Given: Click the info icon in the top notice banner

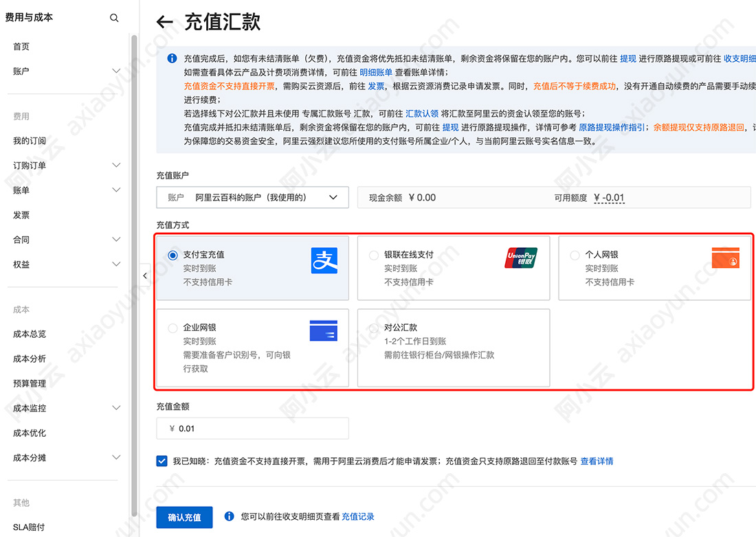Looking at the screenshot, I should pyautogui.click(x=172, y=58).
